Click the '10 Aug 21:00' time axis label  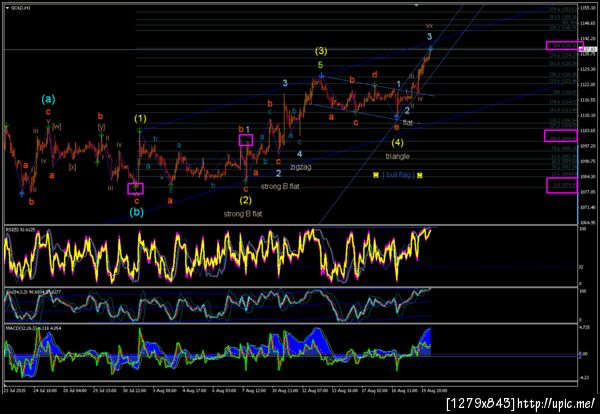tap(285, 391)
